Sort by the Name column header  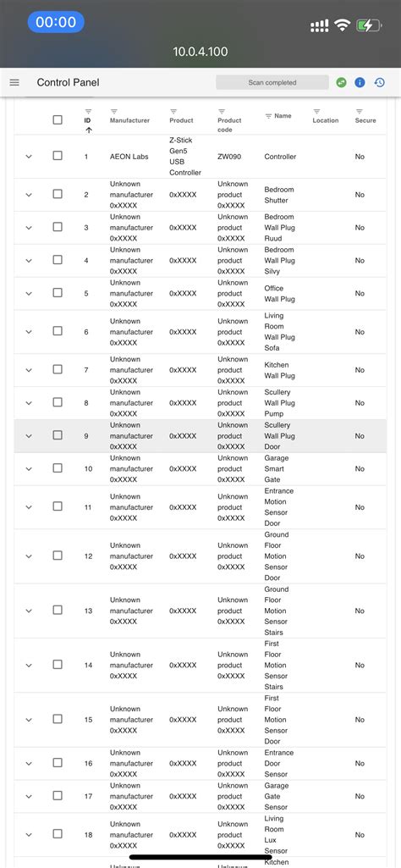click(283, 116)
